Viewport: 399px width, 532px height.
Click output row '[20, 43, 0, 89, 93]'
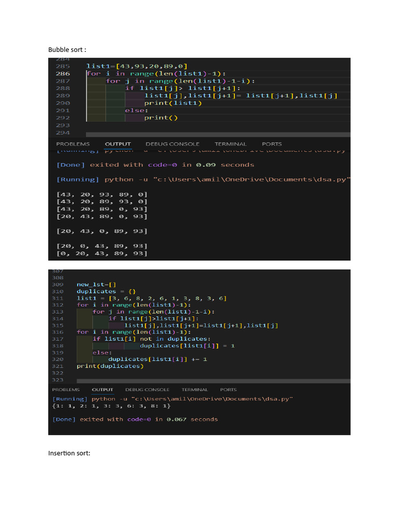click(x=102, y=231)
